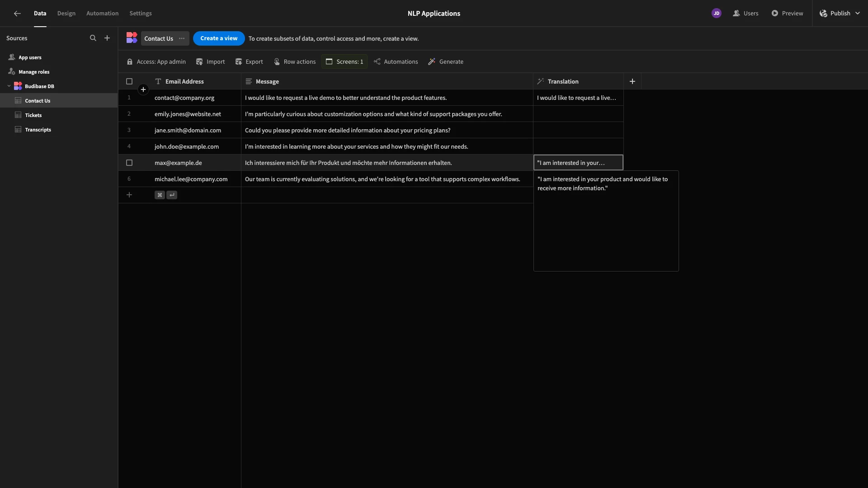
Task: Click the Preview button
Action: pyautogui.click(x=787, y=14)
